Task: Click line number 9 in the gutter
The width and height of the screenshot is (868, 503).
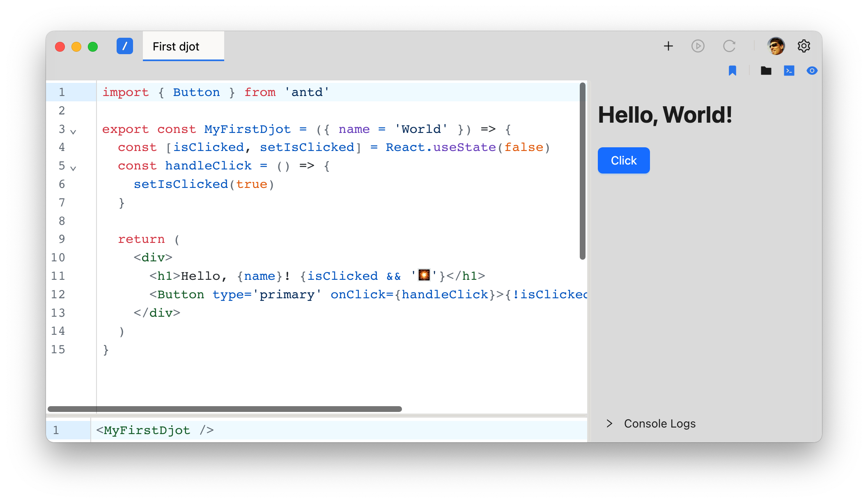Action: 62,239
